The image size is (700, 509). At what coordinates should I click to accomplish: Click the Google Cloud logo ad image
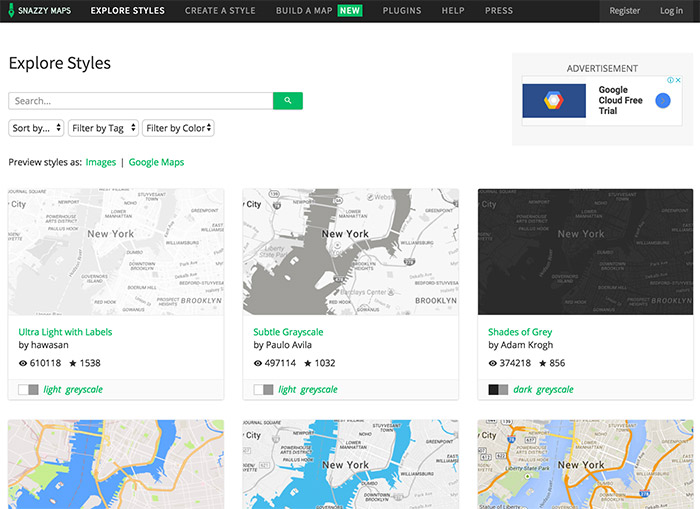point(554,100)
